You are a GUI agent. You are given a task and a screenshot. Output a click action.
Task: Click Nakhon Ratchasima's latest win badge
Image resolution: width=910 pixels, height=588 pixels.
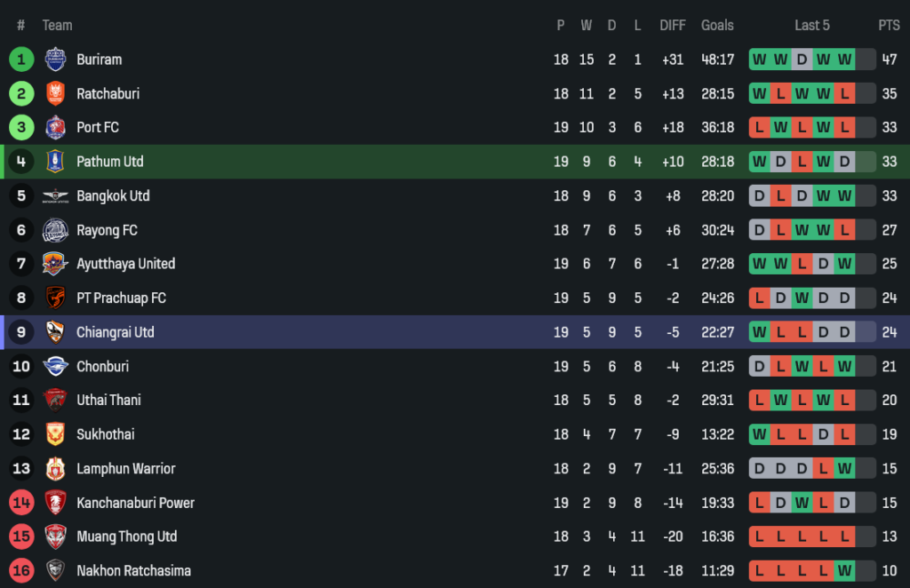point(844,570)
